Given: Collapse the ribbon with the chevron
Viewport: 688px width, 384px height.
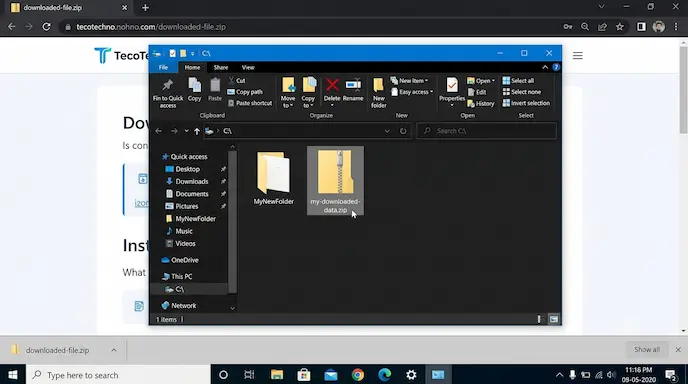Looking at the screenshot, I should pos(545,67).
